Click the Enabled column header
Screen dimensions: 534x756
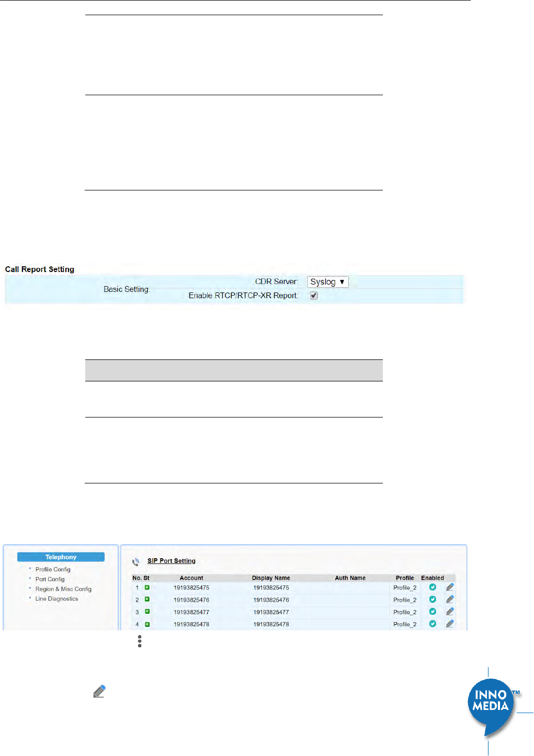click(x=433, y=578)
